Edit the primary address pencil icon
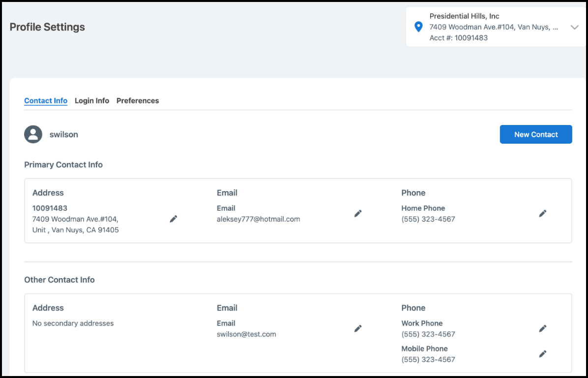The height and width of the screenshot is (378, 588). [173, 219]
